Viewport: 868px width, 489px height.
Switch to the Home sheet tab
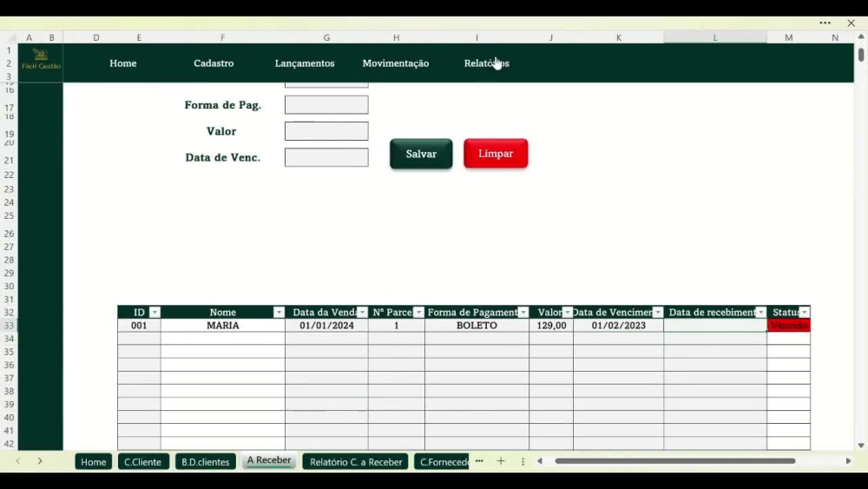[94, 461]
